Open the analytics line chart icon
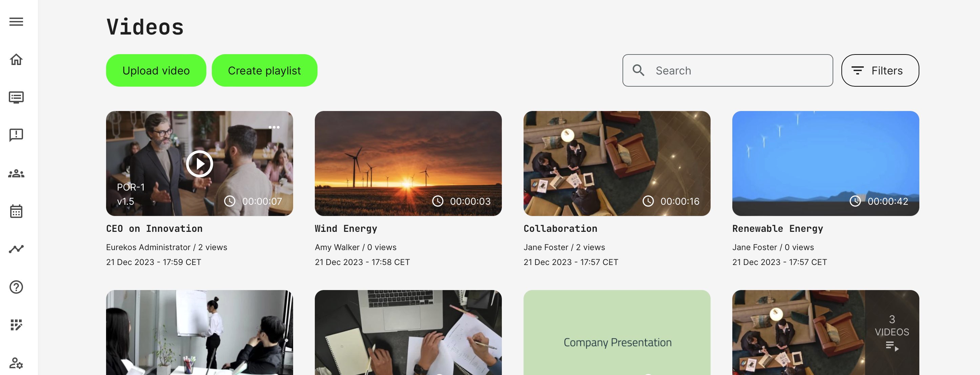 [16, 249]
